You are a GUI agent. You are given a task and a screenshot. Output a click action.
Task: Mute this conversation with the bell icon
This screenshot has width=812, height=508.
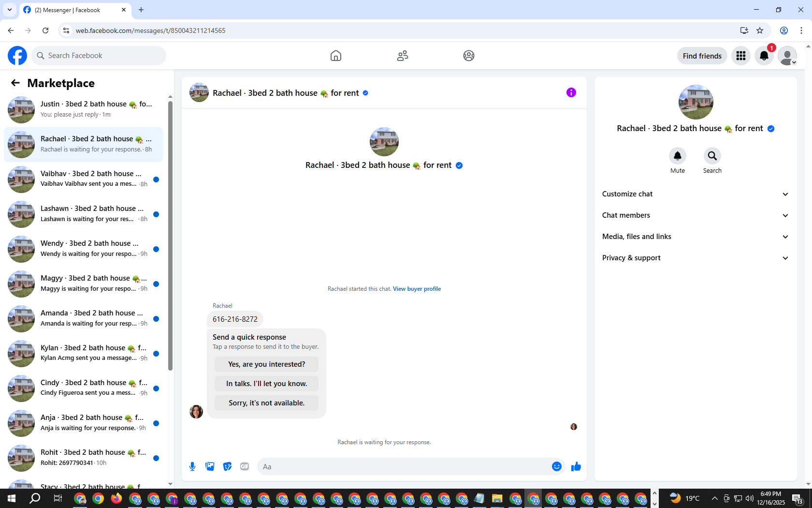[678, 156]
